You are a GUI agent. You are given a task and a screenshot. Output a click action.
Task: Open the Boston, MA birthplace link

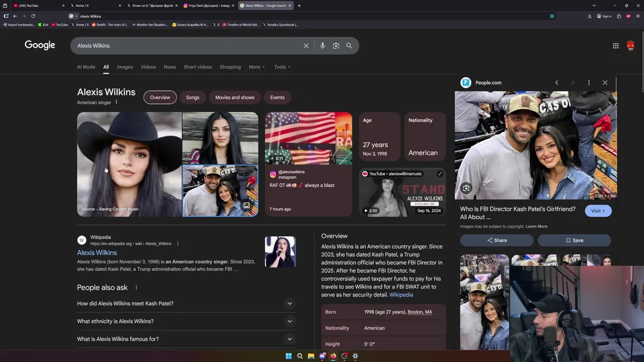pyautogui.click(x=420, y=312)
